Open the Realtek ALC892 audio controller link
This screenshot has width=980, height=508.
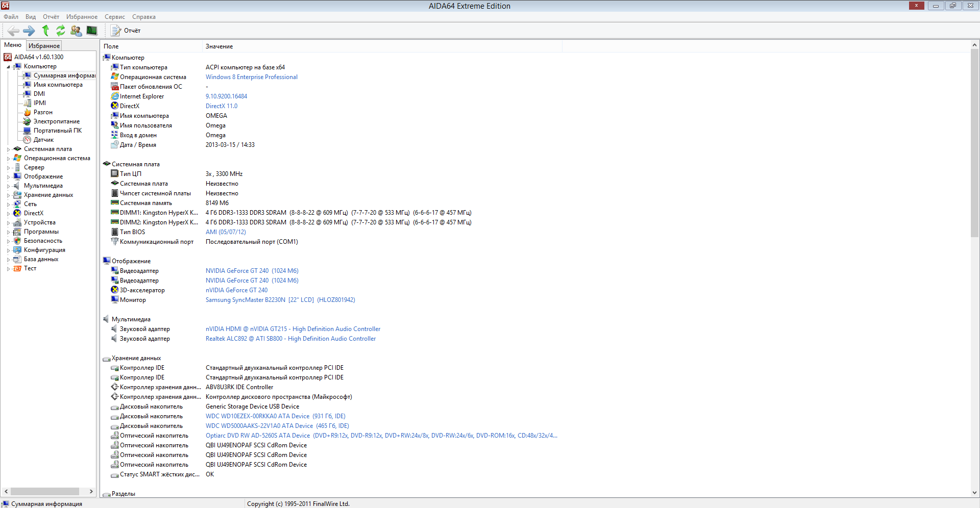290,339
